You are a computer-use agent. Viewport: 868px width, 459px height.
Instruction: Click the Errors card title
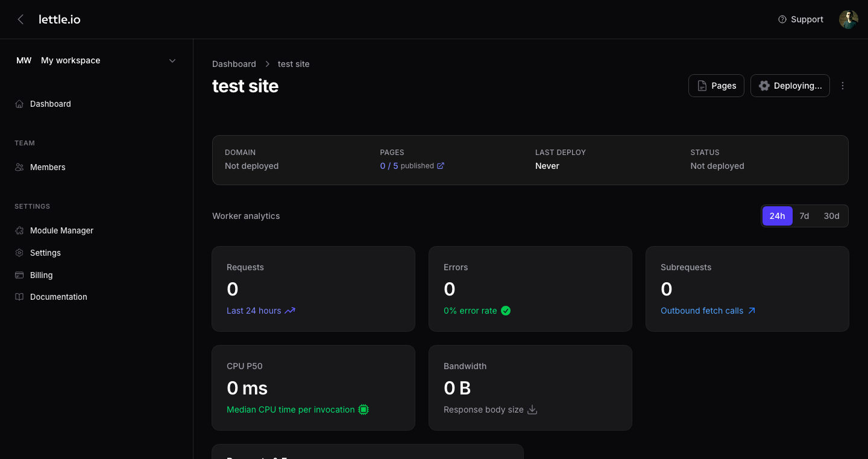click(x=456, y=267)
